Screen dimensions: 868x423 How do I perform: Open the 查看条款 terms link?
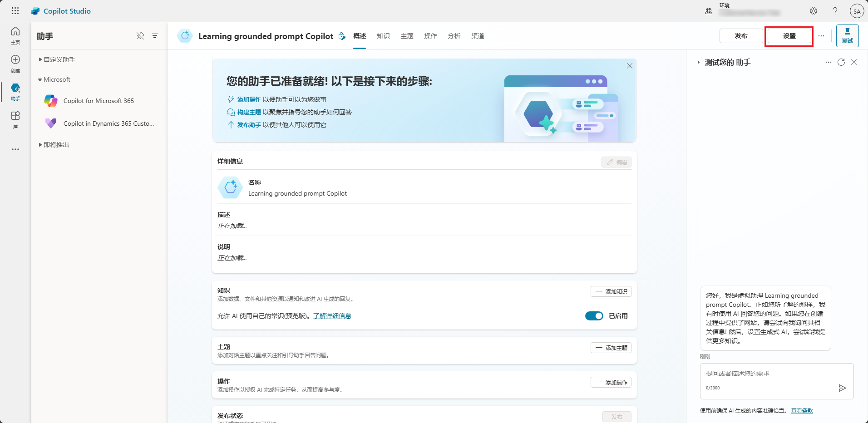802,411
